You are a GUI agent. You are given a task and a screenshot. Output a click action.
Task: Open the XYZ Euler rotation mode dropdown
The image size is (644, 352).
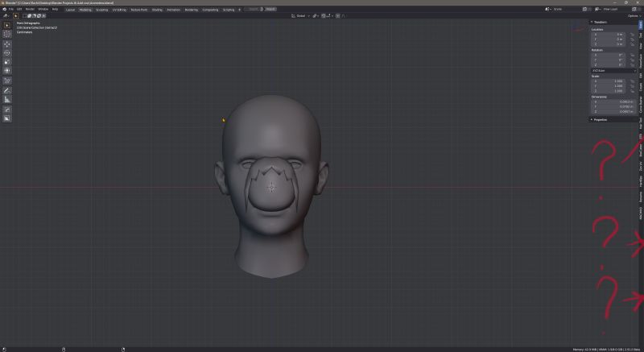[x=613, y=70]
